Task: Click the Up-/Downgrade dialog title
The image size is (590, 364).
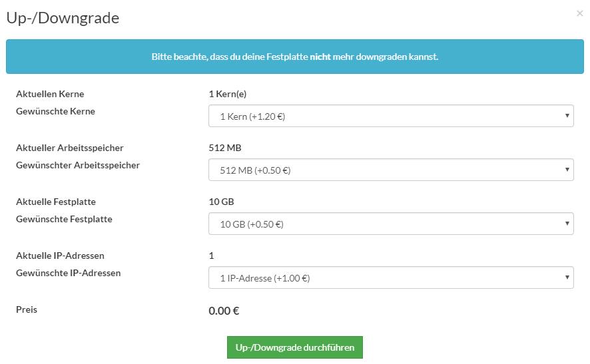Action: [63, 18]
